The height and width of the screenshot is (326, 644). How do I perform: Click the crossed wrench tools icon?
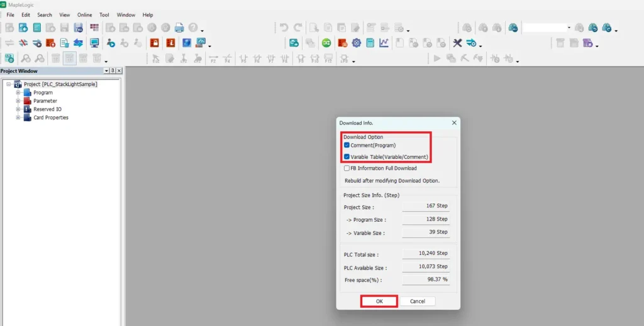click(458, 43)
